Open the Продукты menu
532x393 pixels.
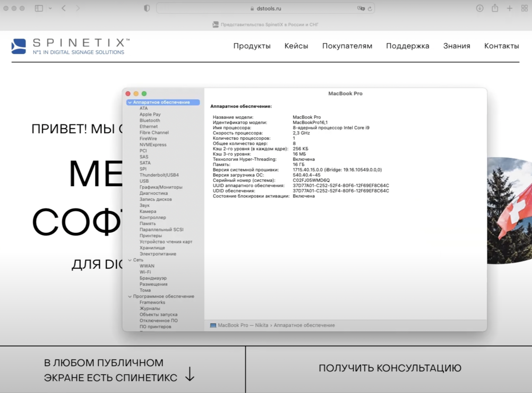pyautogui.click(x=252, y=46)
